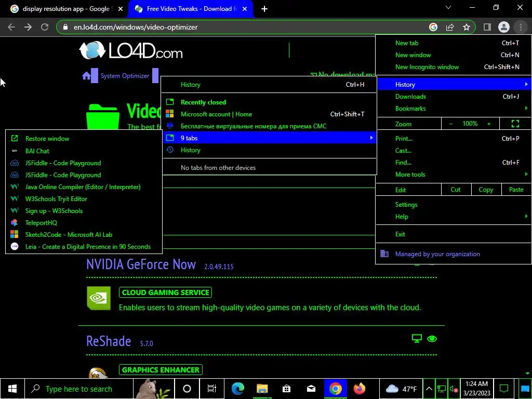Expand the 9 tabs entry

[x=270, y=138]
